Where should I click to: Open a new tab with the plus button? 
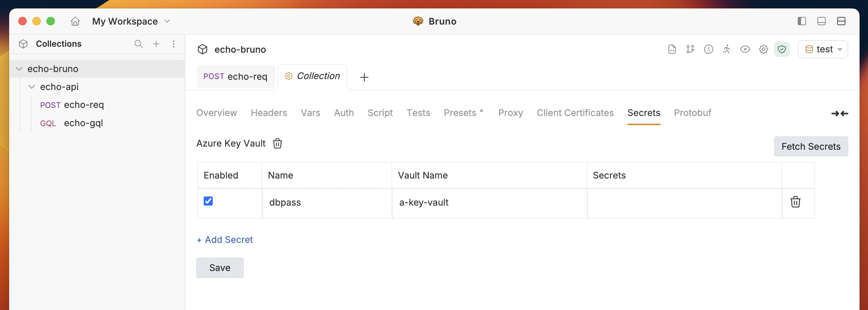[x=364, y=77]
